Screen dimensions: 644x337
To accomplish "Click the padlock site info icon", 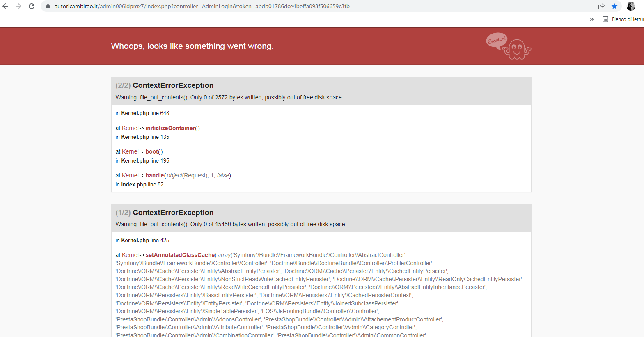I will pyautogui.click(x=48, y=6).
